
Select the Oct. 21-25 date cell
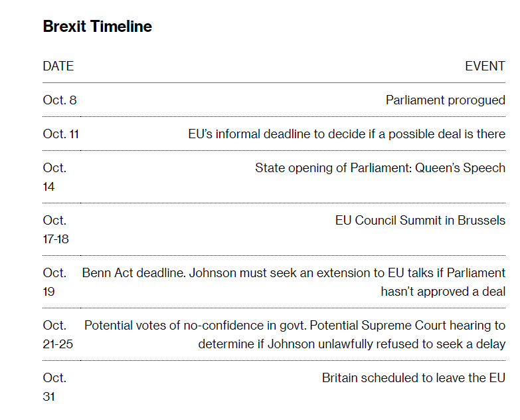click(58, 334)
